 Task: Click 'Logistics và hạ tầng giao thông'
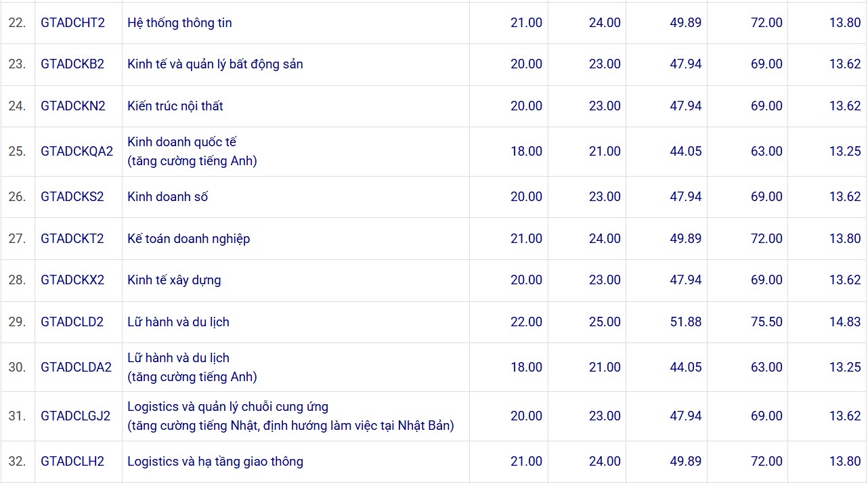pyautogui.click(x=215, y=462)
